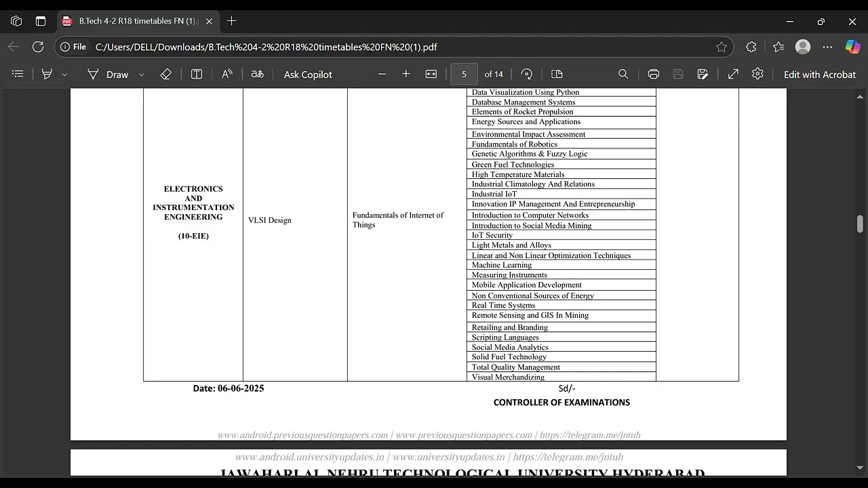
Task: Zoom in the PDF with plus
Action: coord(406,74)
